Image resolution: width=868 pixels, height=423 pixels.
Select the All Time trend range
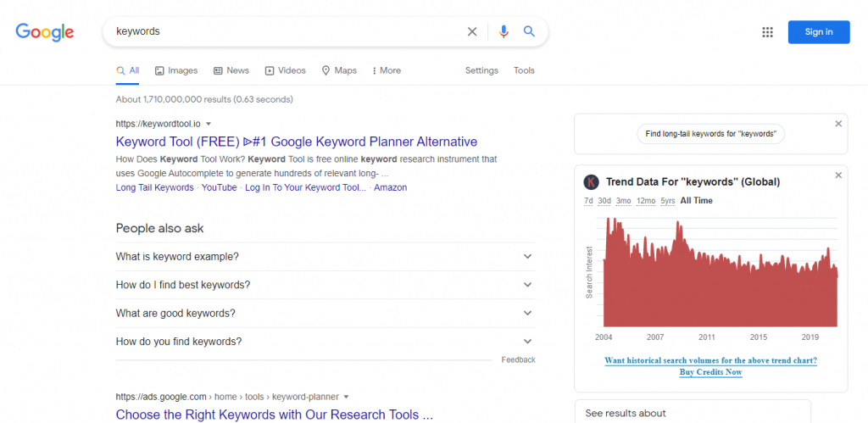coord(697,201)
